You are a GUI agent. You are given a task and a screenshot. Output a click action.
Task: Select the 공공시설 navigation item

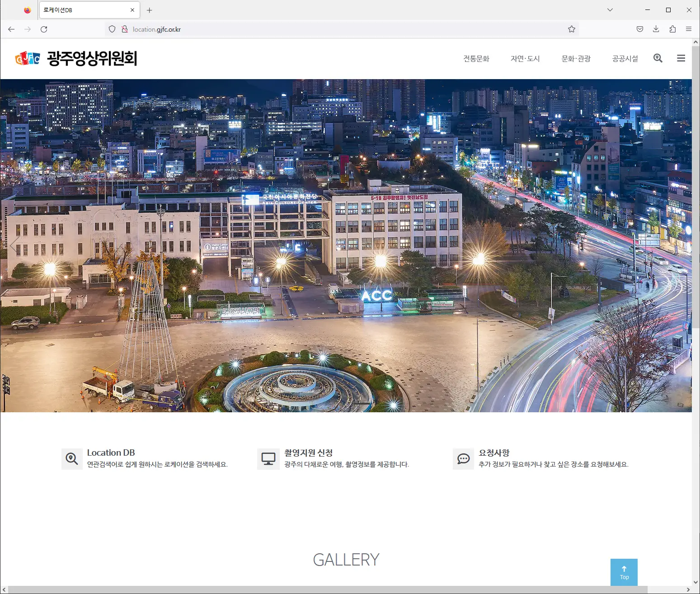(x=625, y=59)
